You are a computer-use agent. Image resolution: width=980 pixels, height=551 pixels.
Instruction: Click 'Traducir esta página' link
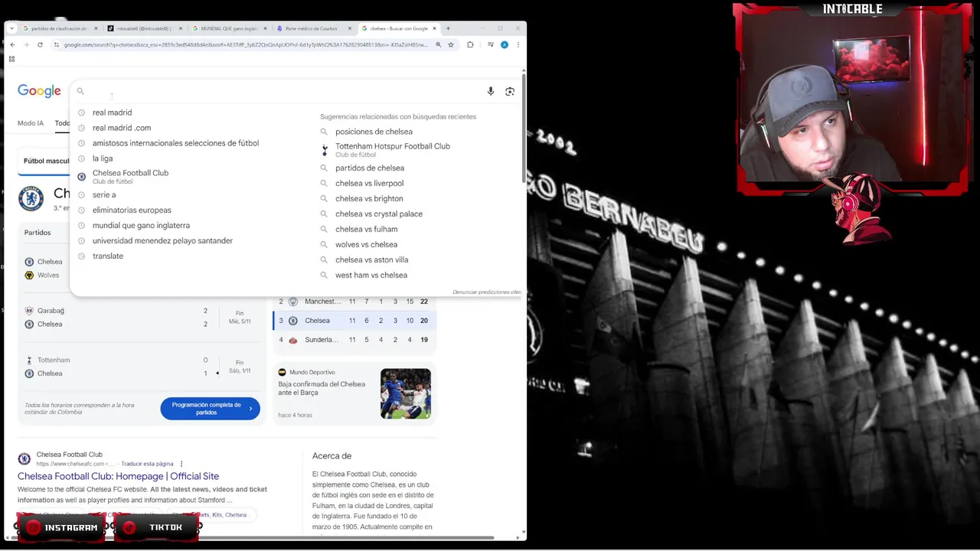147,464
